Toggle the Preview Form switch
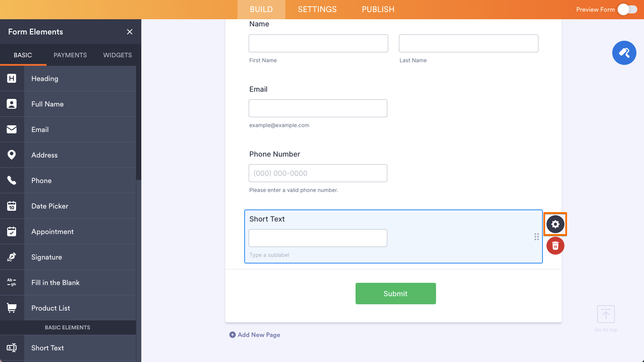Image resolution: width=644 pixels, height=362 pixels. pos(627,9)
